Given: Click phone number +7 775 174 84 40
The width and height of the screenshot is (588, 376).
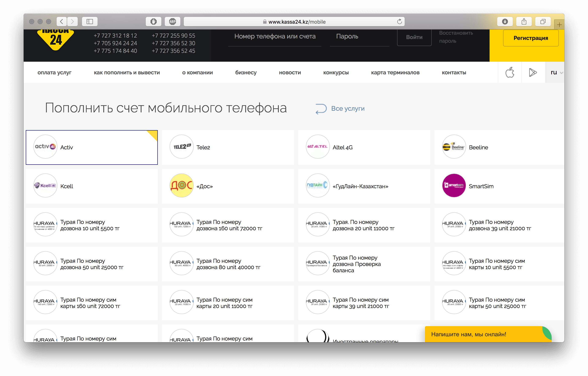Looking at the screenshot, I should (115, 51).
